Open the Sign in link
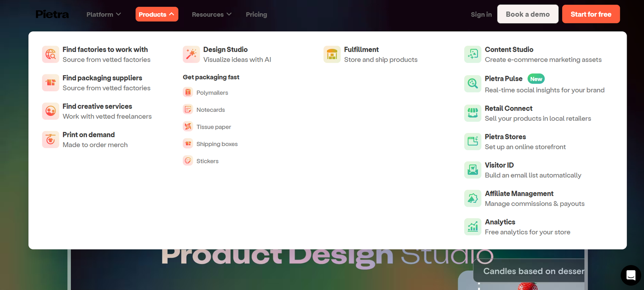 (x=481, y=14)
